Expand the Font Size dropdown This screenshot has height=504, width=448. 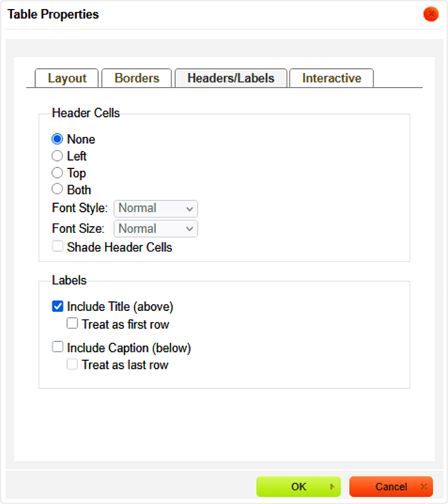click(156, 229)
